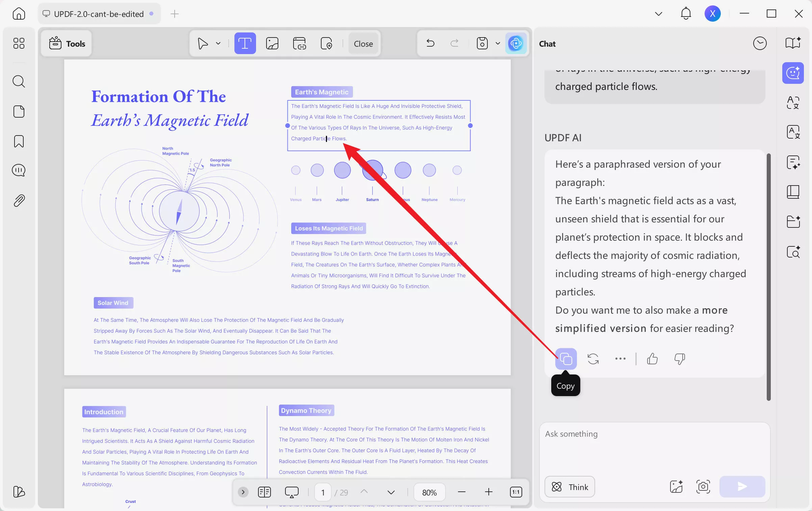Expand the select tool dropdown arrow

[x=218, y=44]
